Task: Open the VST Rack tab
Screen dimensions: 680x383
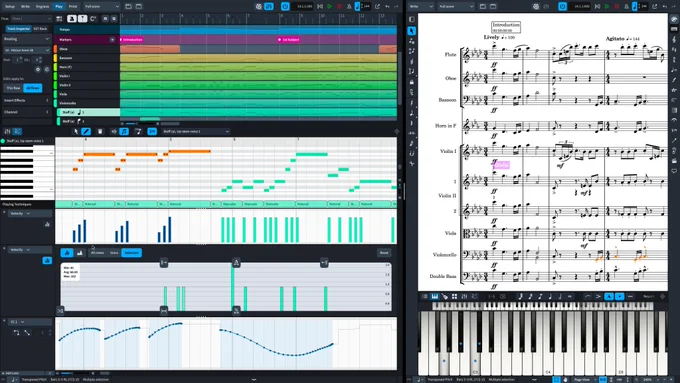Action: click(40, 29)
